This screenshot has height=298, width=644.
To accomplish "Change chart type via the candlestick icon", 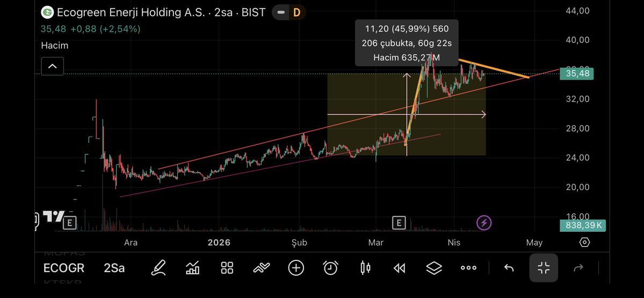I will point(365,268).
